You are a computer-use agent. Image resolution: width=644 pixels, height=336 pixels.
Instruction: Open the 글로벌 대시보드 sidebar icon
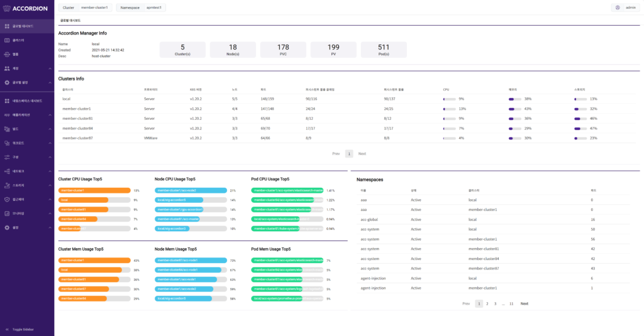point(7,26)
